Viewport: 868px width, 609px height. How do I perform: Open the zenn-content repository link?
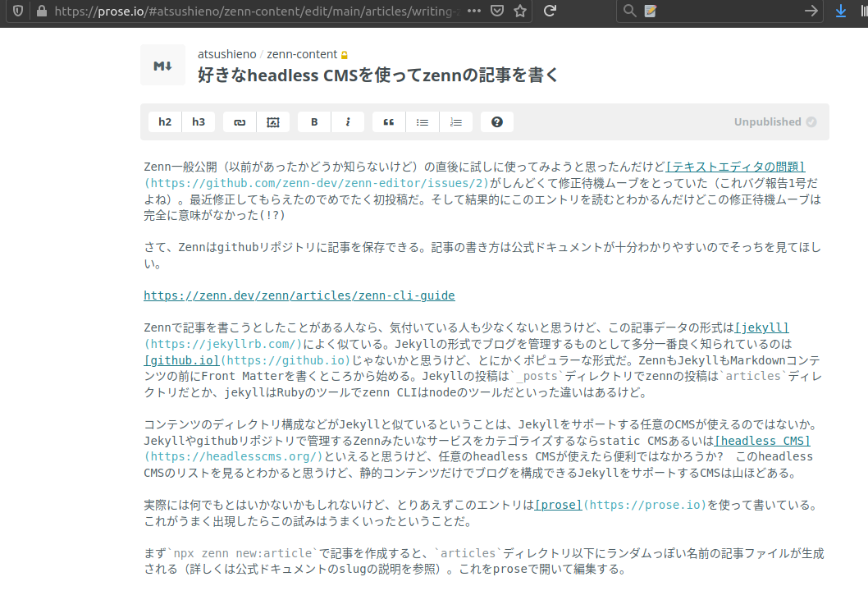(302, 54)
